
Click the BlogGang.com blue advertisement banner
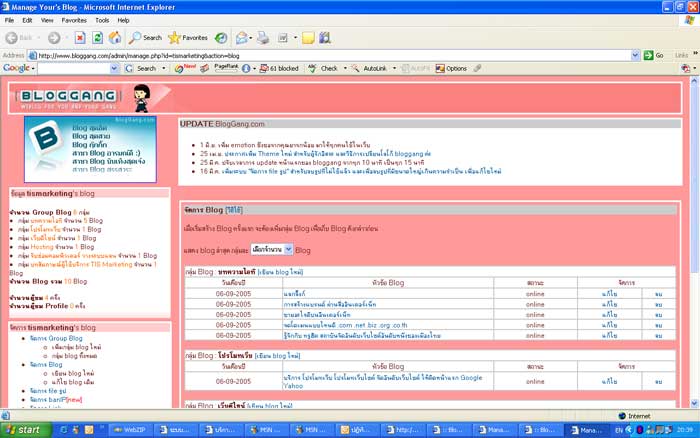coord(90,149)
